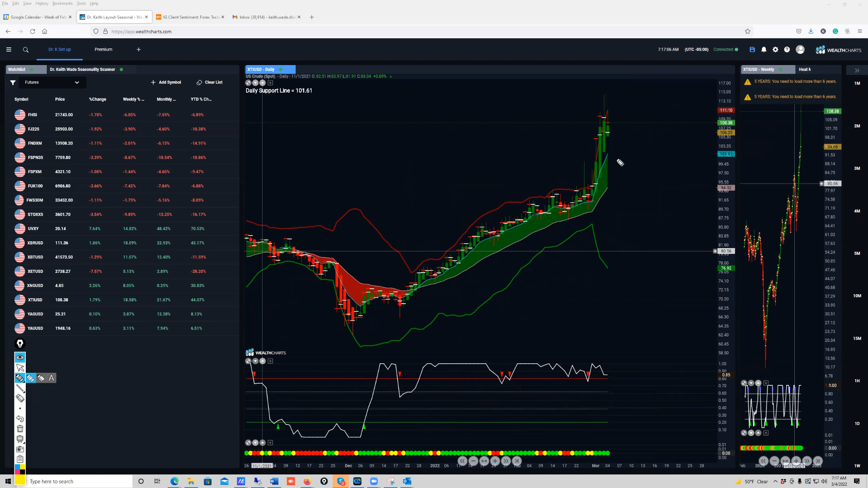Click the daily chart fit-width horizontal arrows
Image resolution: width=868 pixels, height=488 pixels.
[484, 461]
